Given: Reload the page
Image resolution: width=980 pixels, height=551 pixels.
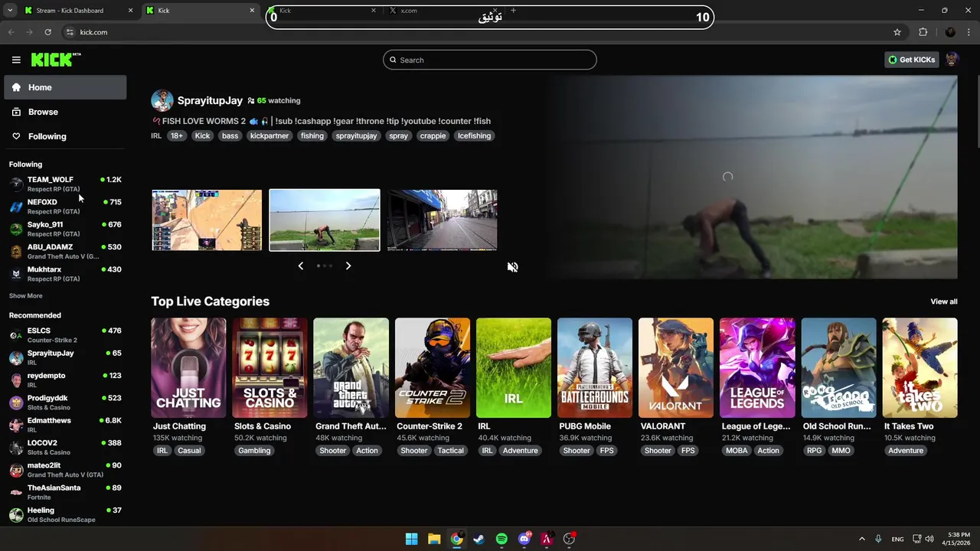Looking at the screenshot, I should click(x=47, y=32).
